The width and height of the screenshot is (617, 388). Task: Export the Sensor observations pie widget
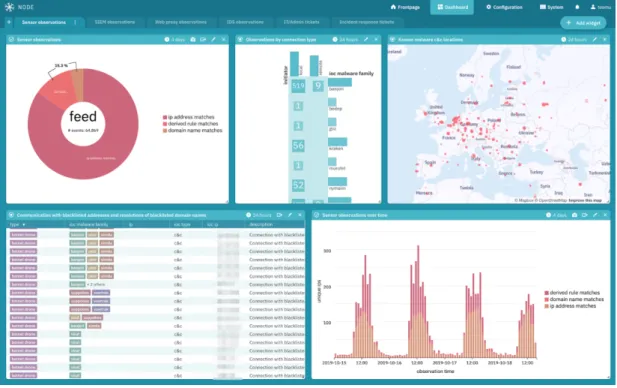tap(203, 39)
